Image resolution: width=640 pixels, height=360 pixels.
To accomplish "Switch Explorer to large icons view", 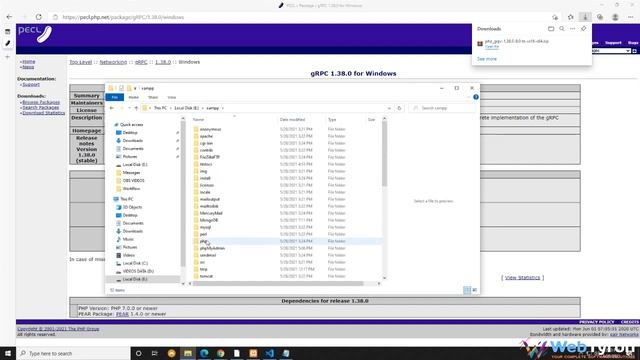I will pos(474,290).
